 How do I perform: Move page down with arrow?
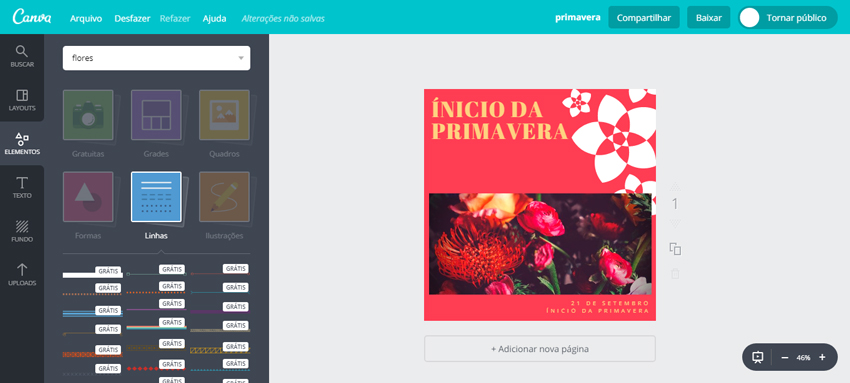click(x=675, y=224)
